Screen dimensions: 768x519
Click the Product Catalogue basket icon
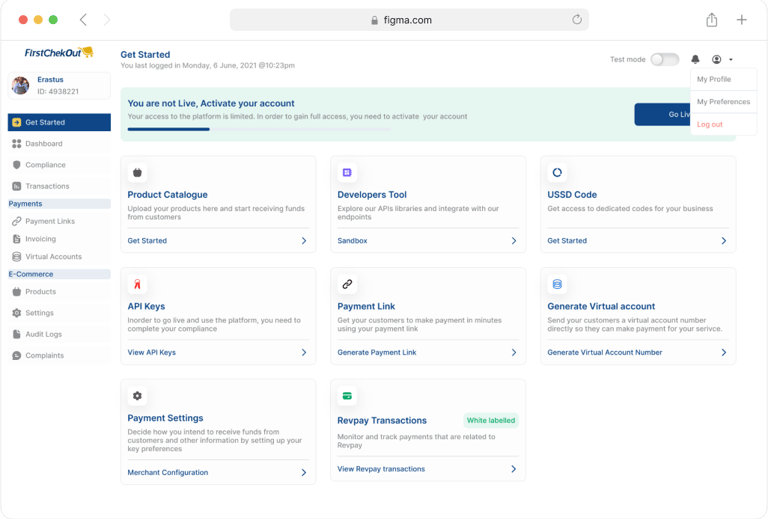138,173
